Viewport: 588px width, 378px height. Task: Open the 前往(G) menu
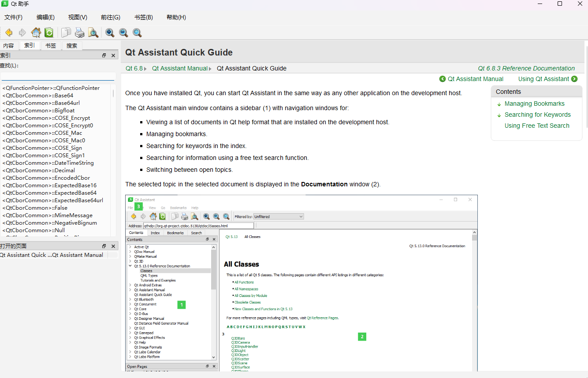110,17
